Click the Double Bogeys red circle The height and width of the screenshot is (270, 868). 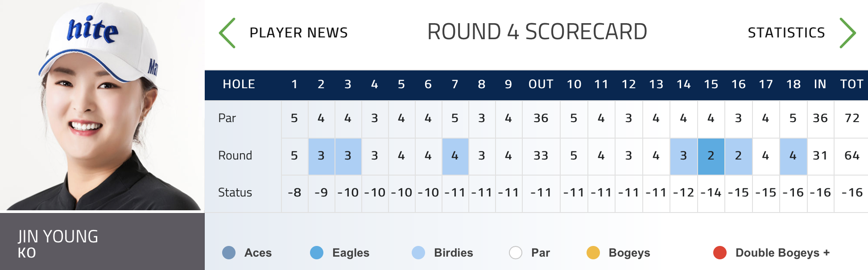pyautogui.click(x=720, y=253)
